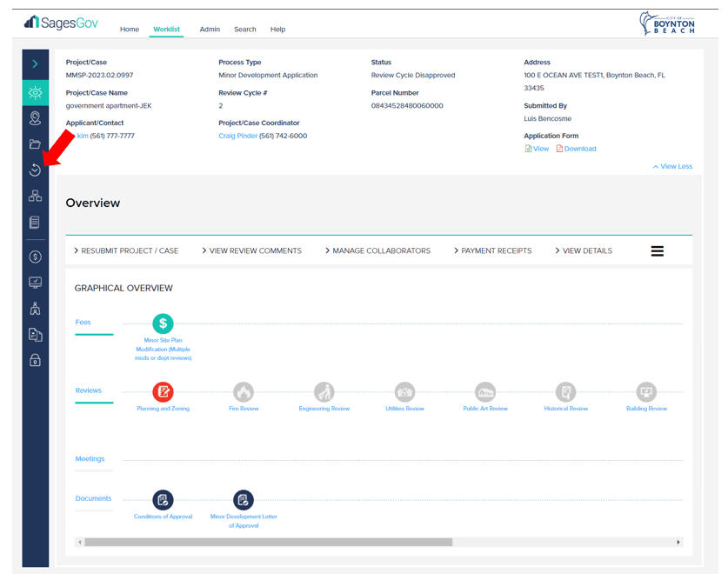
Task: Open the map location pin sidebar icon
Action: coord(35,118)
